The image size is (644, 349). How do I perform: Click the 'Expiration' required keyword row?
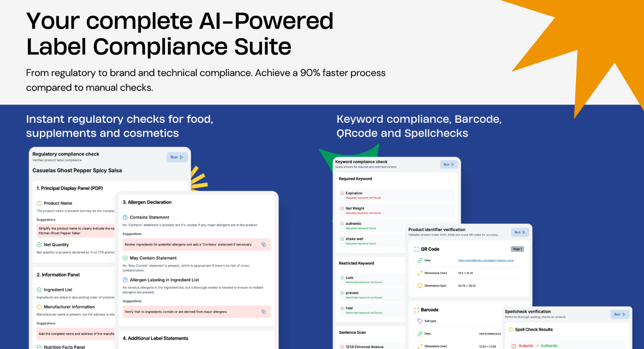point(396,195)
